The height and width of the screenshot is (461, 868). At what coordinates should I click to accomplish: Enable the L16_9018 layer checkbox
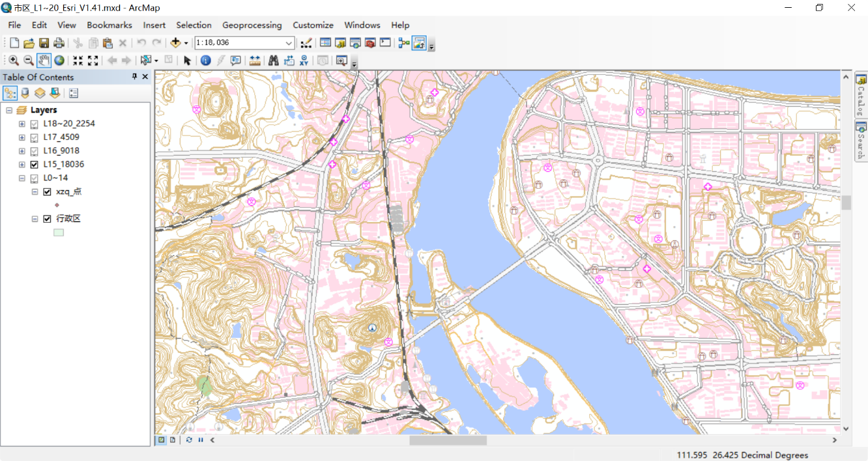pos(34,150)
